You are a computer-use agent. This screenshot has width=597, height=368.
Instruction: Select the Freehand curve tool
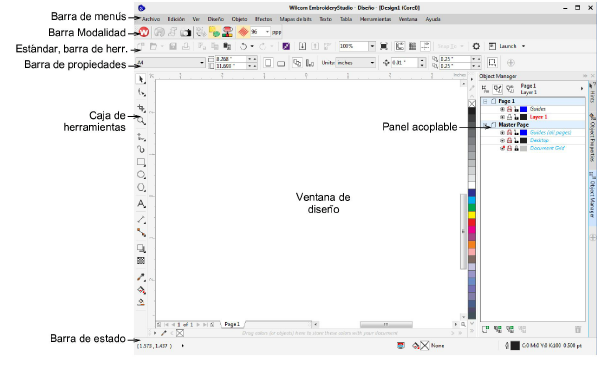click(141, 137)
